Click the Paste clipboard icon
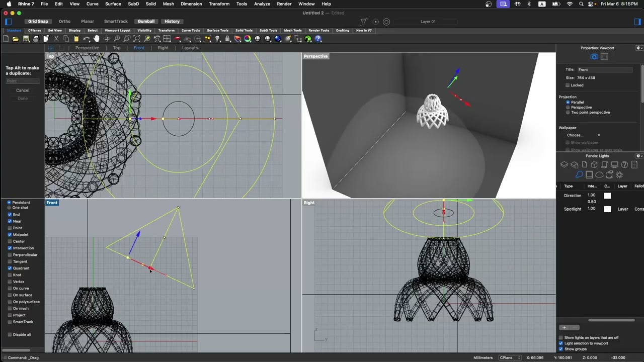 (76, 39)
